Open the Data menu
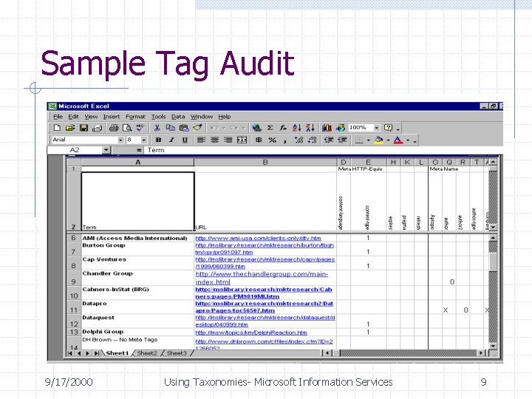This screenshot has width=532, height=399. 178,117
